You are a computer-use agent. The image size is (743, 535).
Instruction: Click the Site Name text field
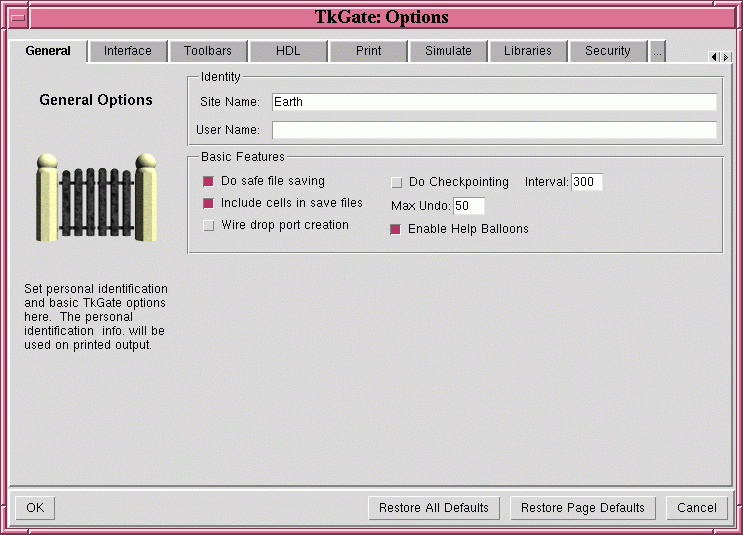(493, 102)
